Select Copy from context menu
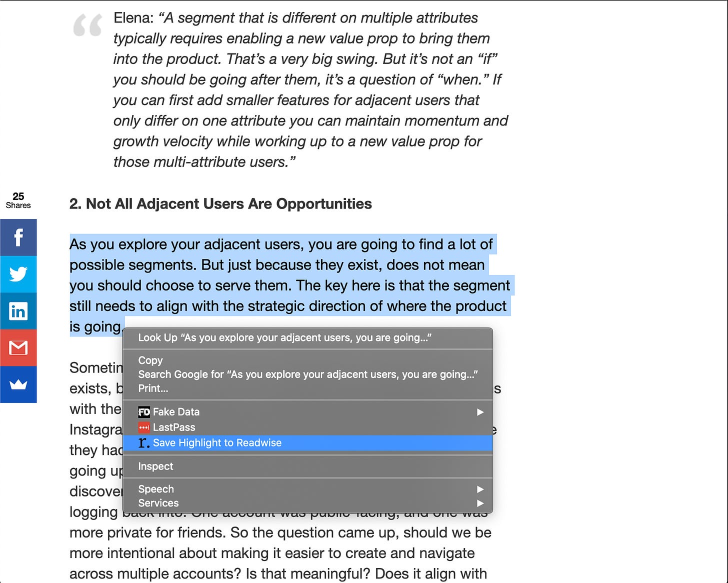The width and height of the screenshot is (728, 583). tap(307, 360)
